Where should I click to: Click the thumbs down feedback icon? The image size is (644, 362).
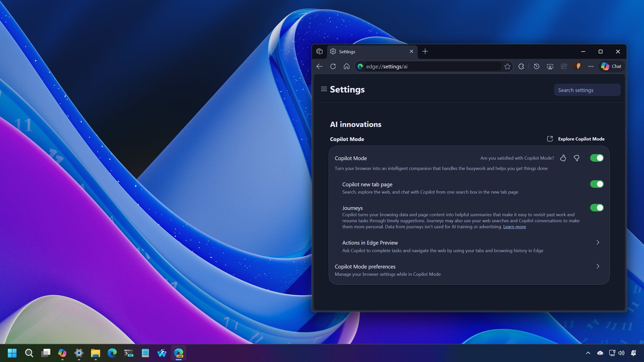tap(576, 158)
